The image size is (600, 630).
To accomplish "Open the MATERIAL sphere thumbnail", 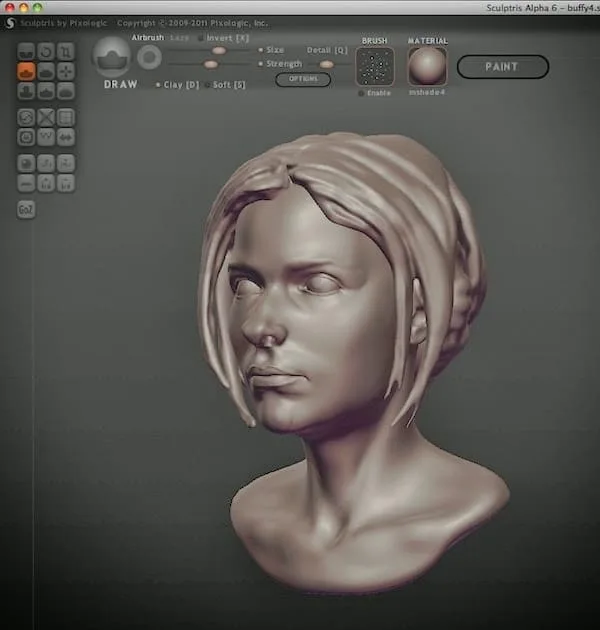I will click(x=427, y=67).
